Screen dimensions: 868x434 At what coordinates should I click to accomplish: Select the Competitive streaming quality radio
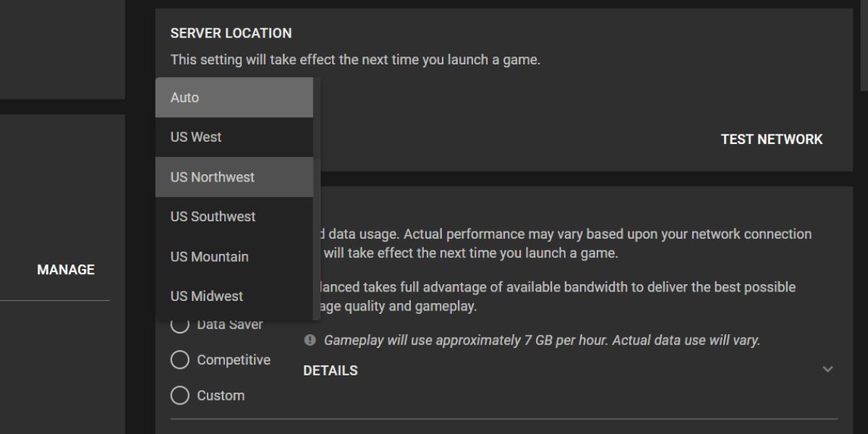pos(179,360)
